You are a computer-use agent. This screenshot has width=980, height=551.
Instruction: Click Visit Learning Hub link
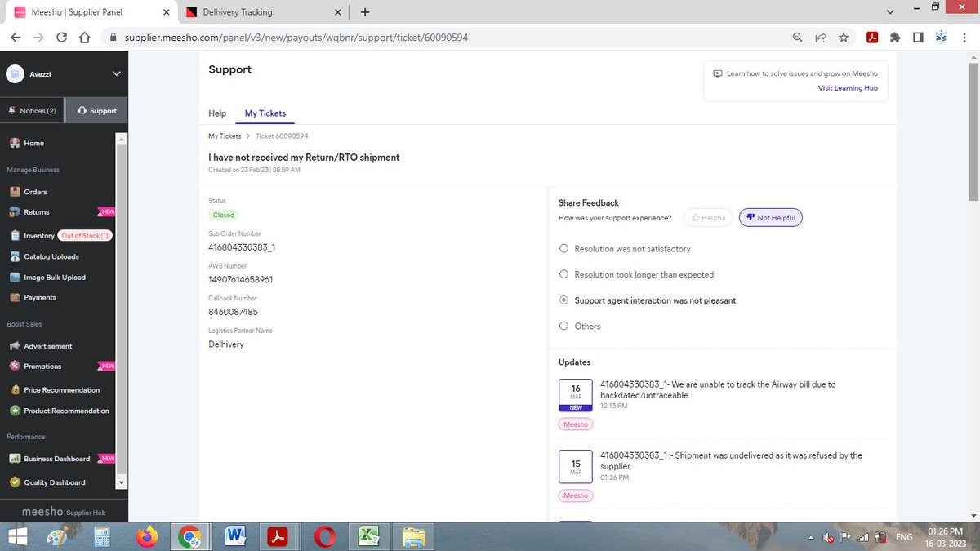pos(848,88)
